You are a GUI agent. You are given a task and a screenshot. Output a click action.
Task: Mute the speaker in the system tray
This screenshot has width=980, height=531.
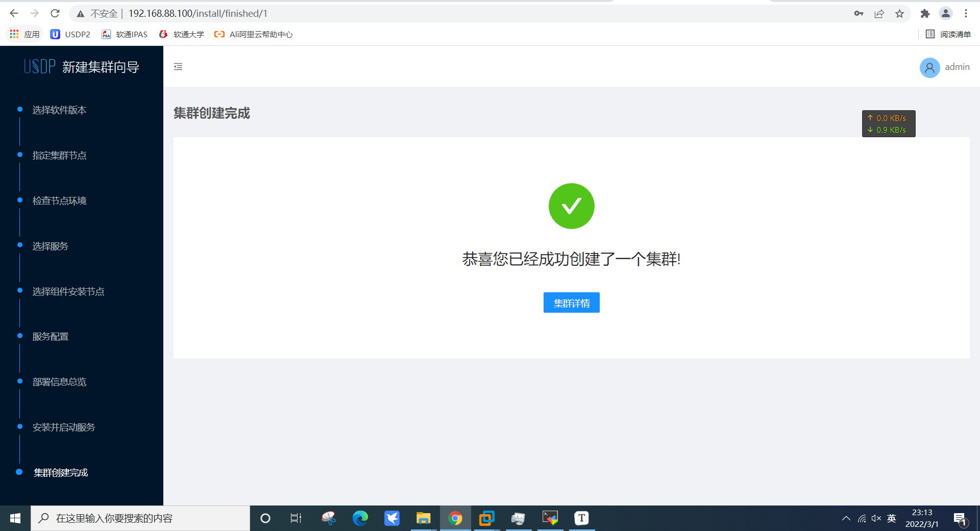876,518
